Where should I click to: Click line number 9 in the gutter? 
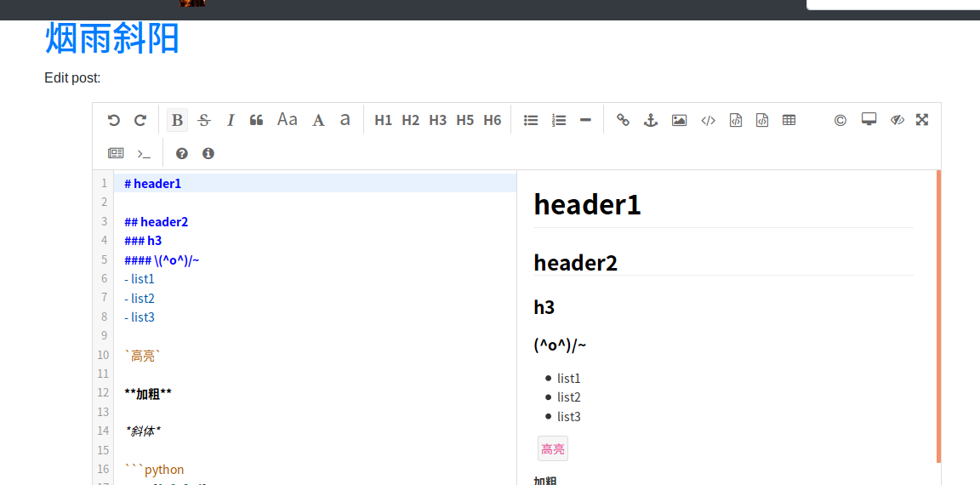point(104,335)
